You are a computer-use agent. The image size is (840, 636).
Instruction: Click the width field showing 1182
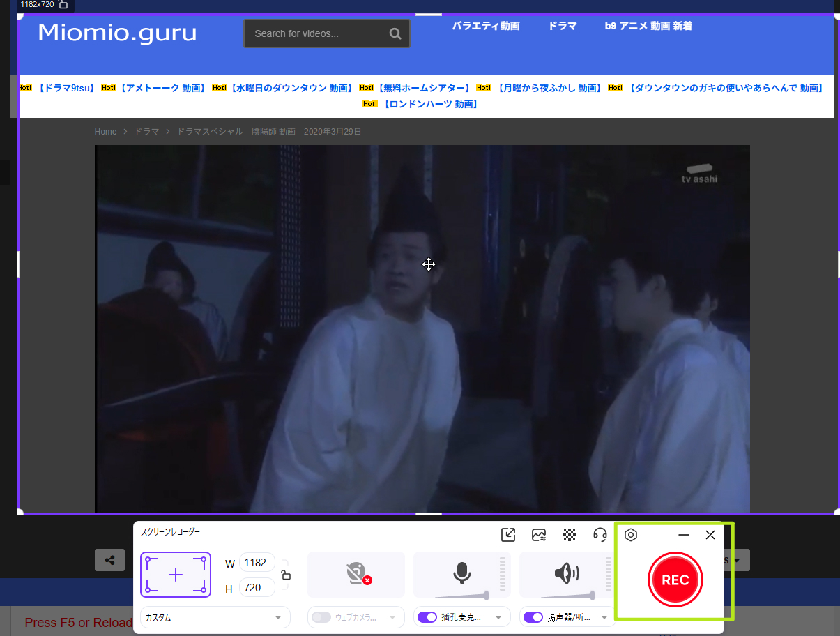pyautogui.click(x=256, y=563)
